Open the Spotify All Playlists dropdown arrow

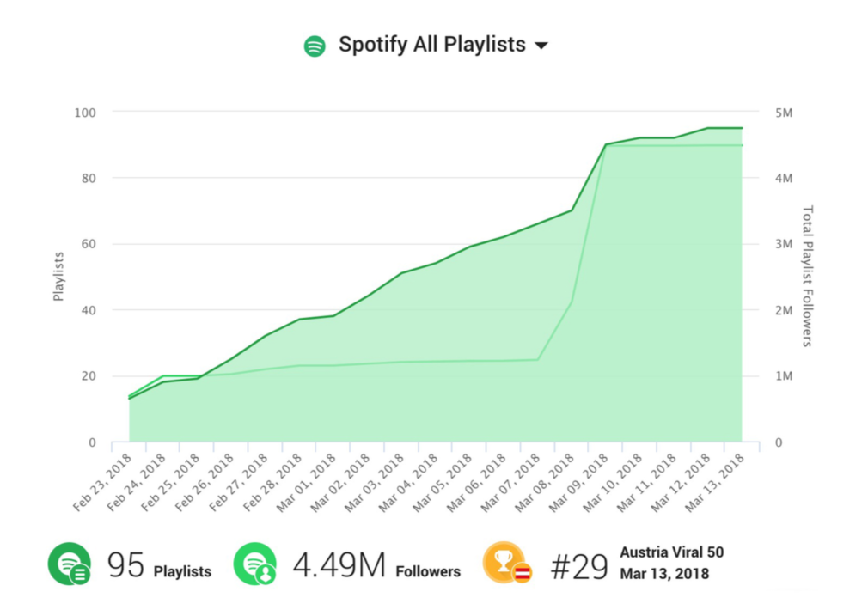point(541,46)
